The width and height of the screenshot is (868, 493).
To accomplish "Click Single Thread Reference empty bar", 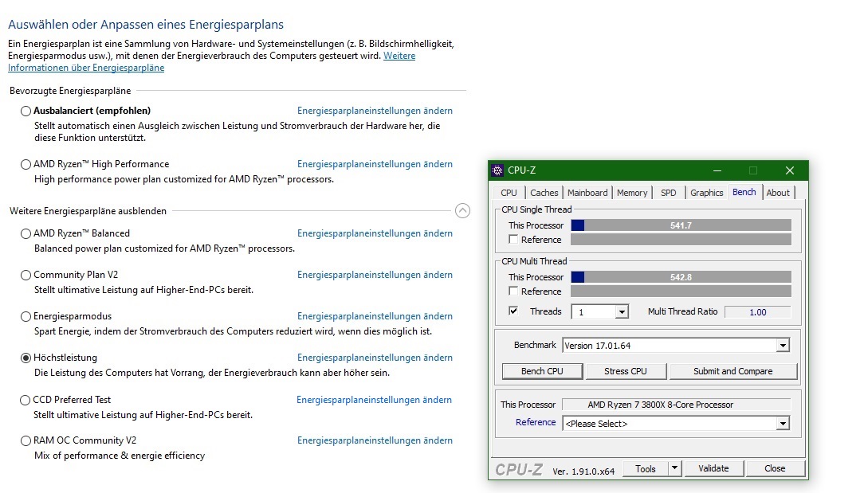I will [681, 240].
